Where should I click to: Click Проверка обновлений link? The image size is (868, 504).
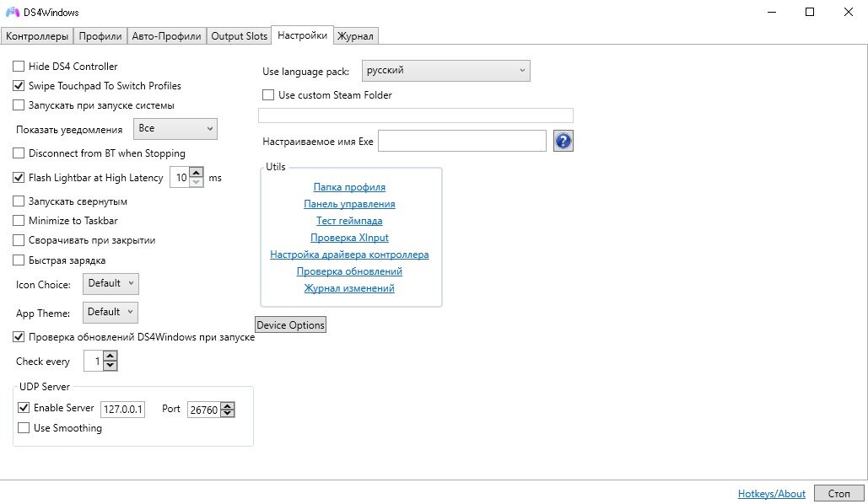pos(349,271)
